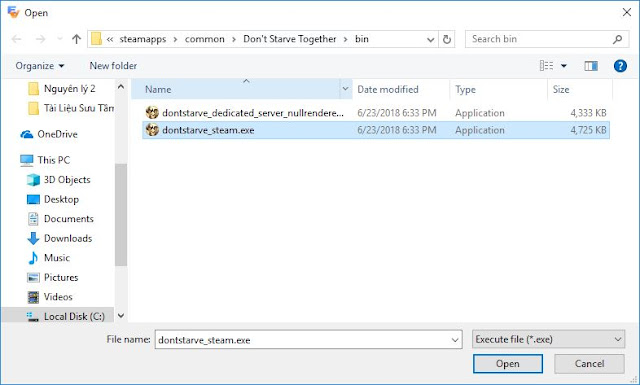Create a New folder

(x=113, y=66)
